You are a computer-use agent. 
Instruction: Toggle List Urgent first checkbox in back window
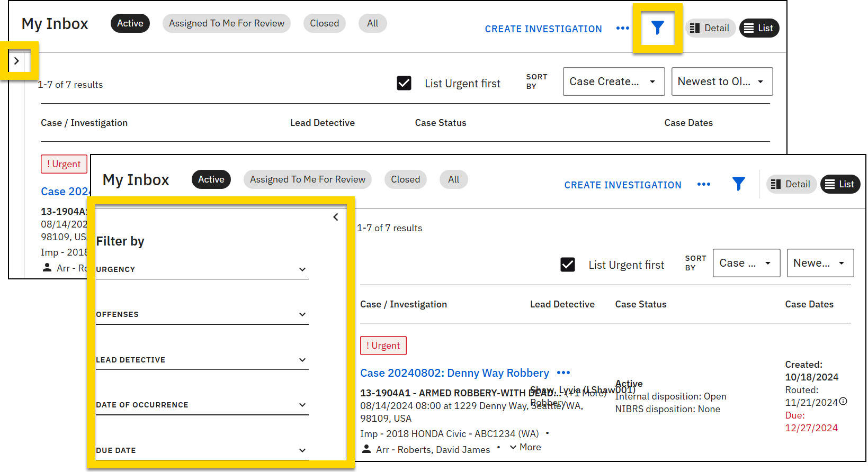(404, 83)
